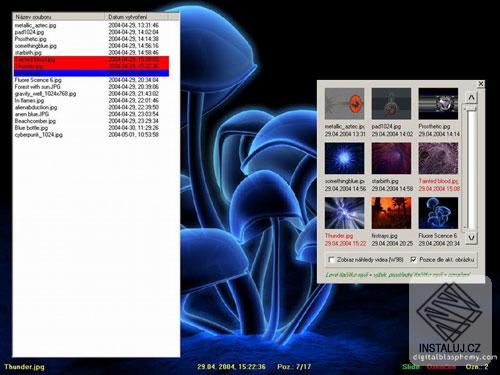500x375 pixels.
Task: Open the metallic_aztec.jpg thumbnail
Action: click(x=344, y=104)
